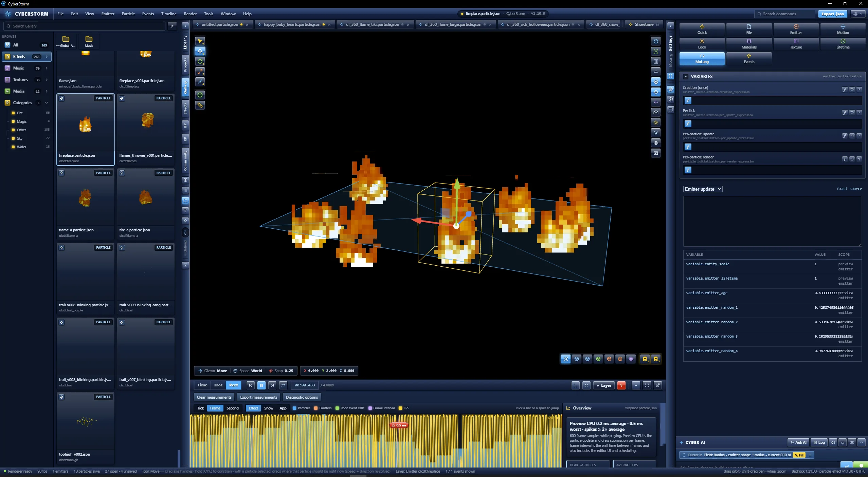Select the Rotate tool in viewport toolbar

click(x=200, y=61)
